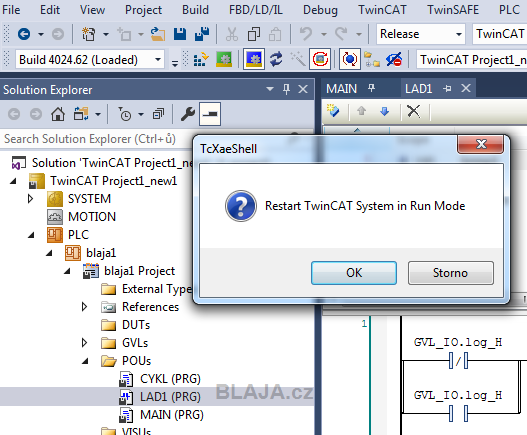Expand the SYSTEM tree node
Screen dimensions: 527x435
(x=30, y=199)
